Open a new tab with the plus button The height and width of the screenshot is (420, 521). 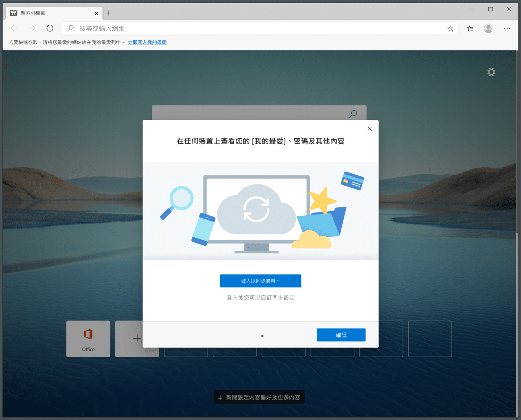point(109,13)
